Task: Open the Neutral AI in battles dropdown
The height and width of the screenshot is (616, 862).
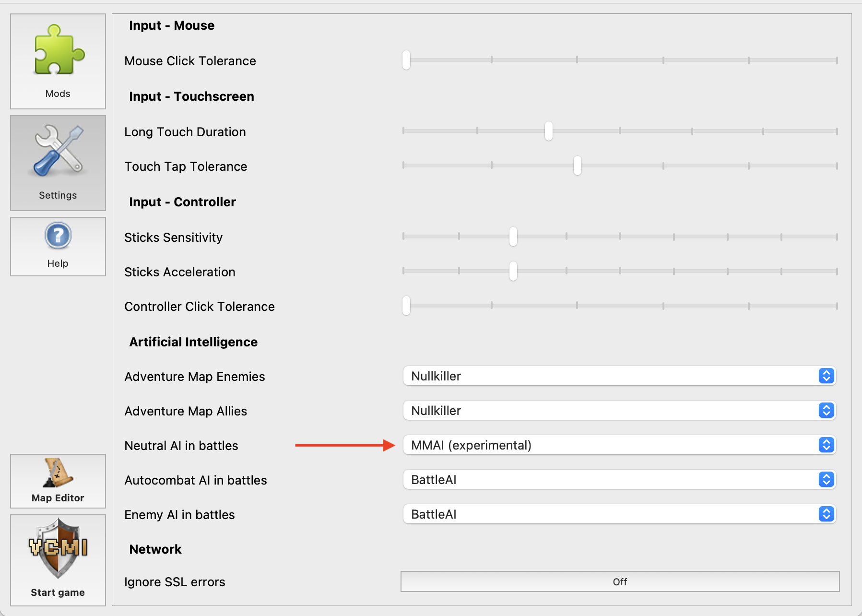Action: coord(619,445)
